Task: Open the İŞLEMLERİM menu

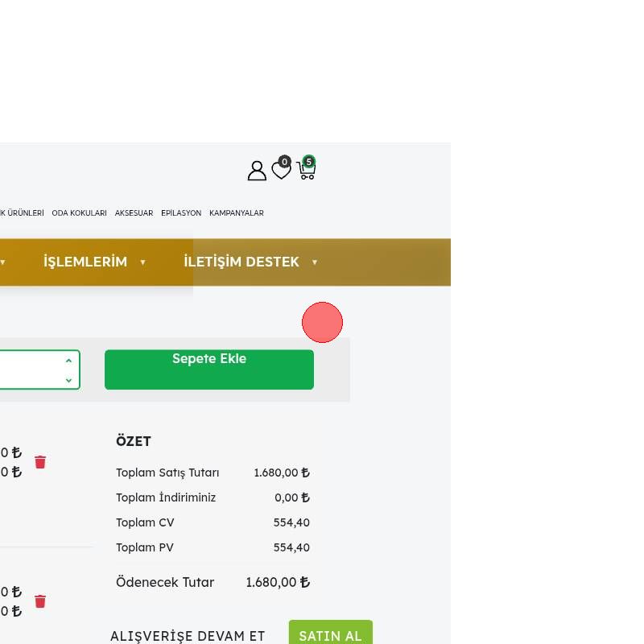Action: point(85,262)
